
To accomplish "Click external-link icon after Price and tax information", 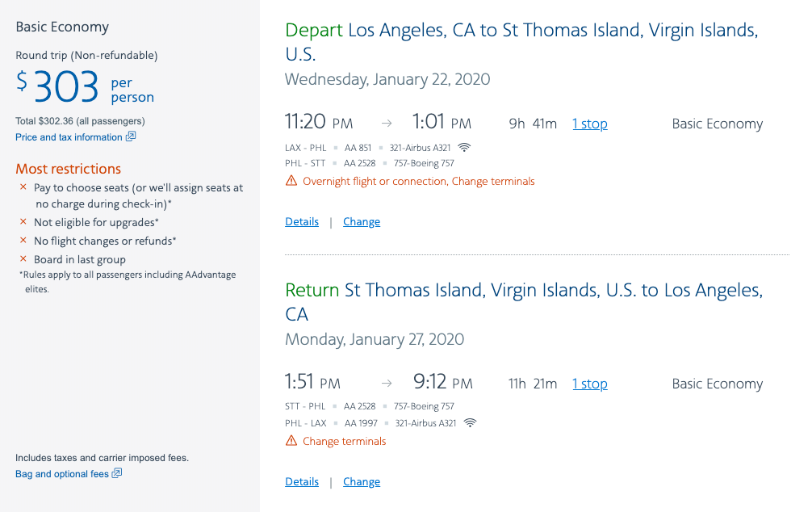I will point(131,136).
